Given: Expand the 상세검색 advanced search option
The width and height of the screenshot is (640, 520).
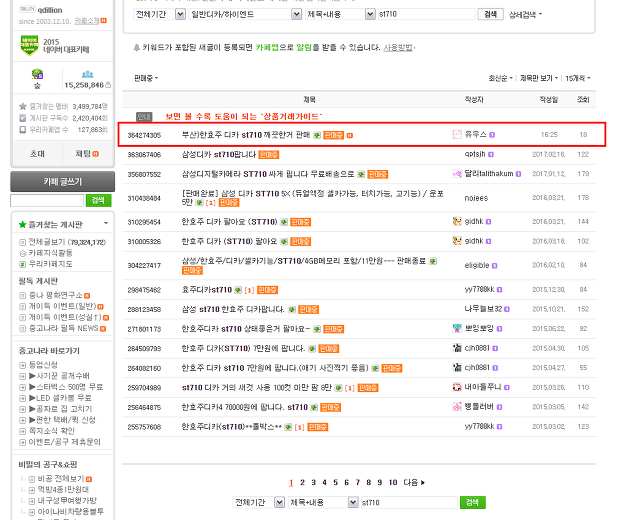Looking at the screenshot, I should pyautogui.click(x=525, y=15).
